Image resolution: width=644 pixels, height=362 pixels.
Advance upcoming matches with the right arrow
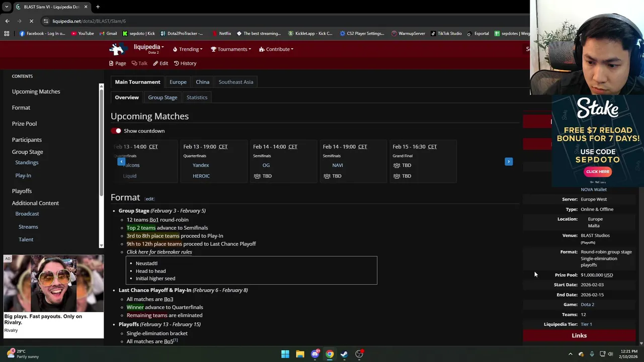509,161
